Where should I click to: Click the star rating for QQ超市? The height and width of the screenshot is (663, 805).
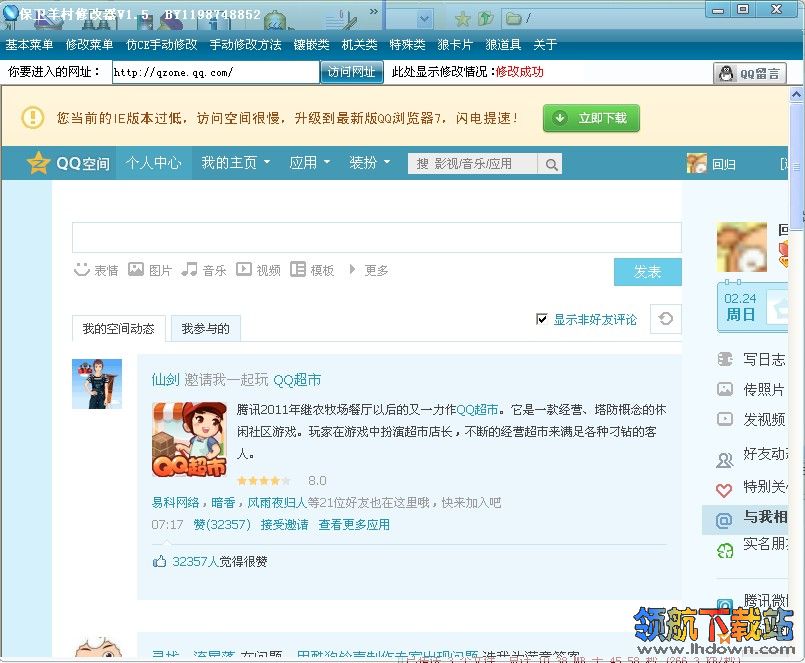point(263,481)
